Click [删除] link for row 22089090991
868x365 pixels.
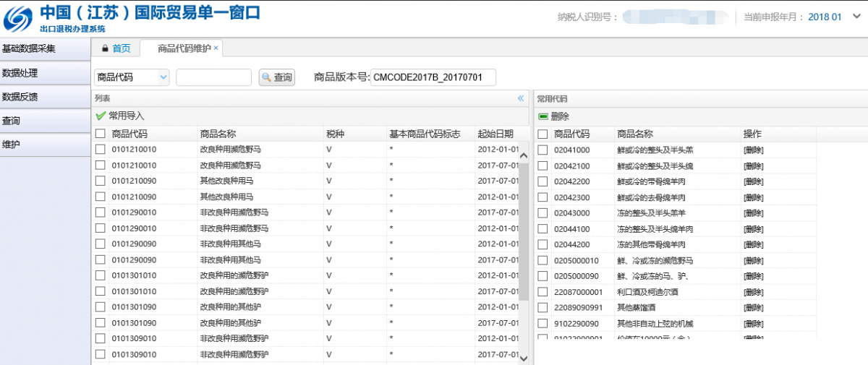(x=753, y=308)
